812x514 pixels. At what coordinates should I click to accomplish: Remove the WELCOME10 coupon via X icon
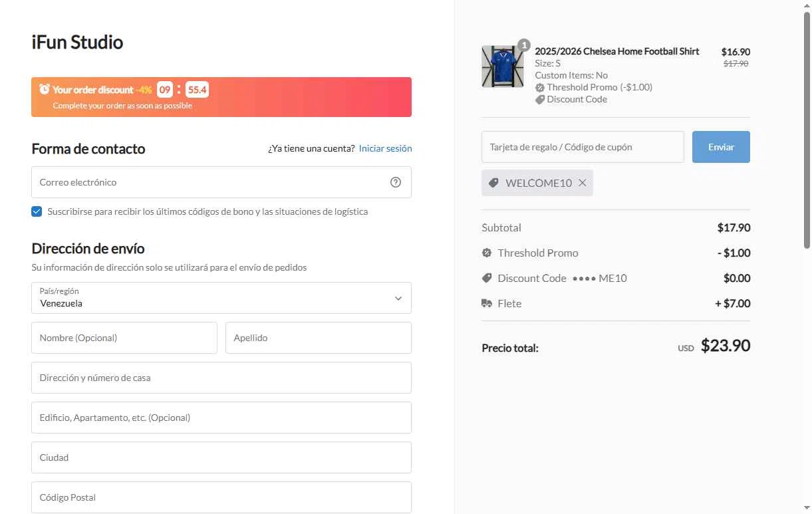tap(583, 183)
